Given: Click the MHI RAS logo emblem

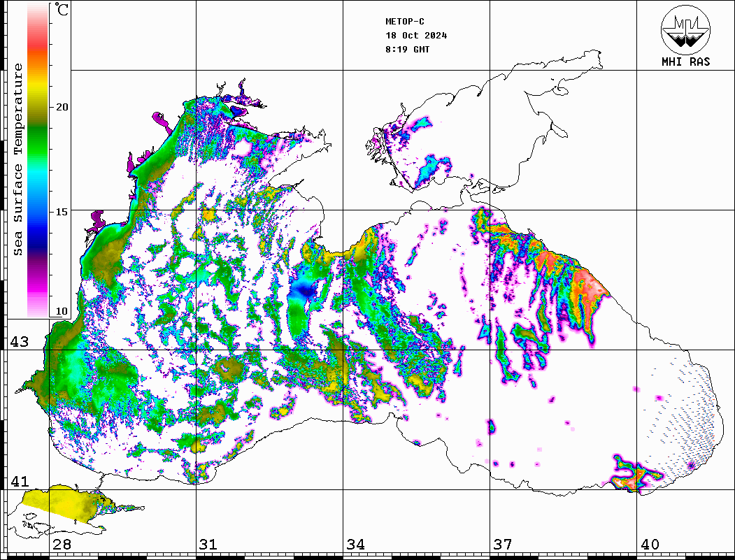Looking at the screenshot, I should (x=685, y=29).
